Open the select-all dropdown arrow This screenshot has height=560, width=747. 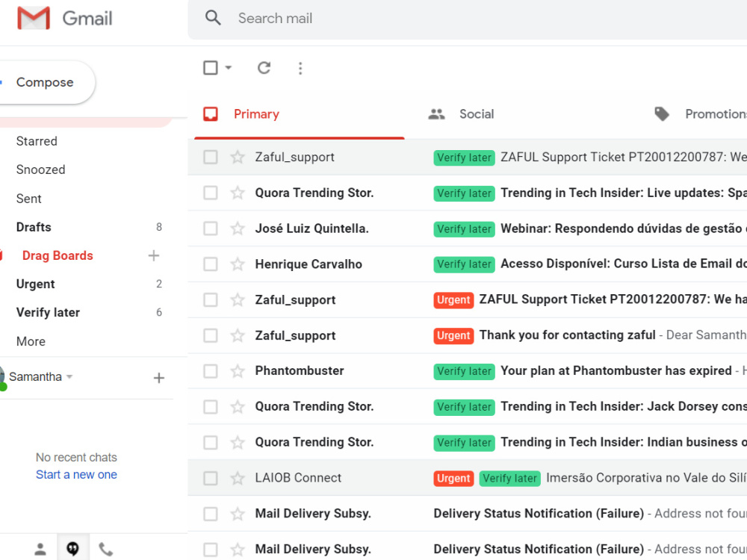pyautogui.click(x=228, y=68)
